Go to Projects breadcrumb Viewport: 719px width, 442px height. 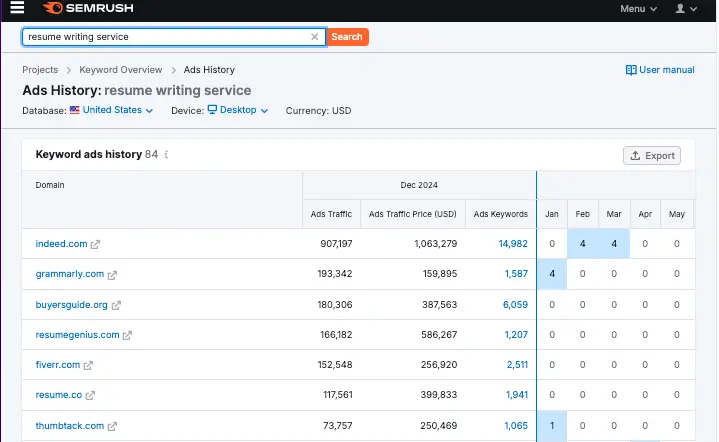[40, 70]
